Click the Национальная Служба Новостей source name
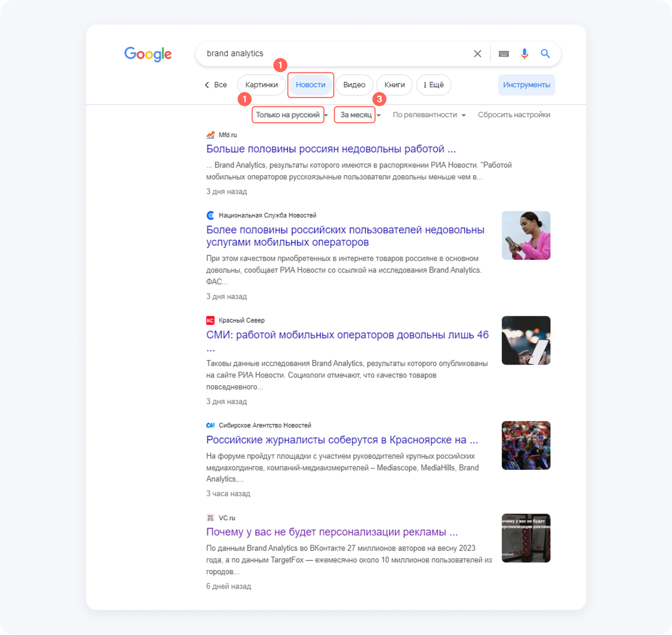This screenshot has height=635, width=672. [268, 215]
